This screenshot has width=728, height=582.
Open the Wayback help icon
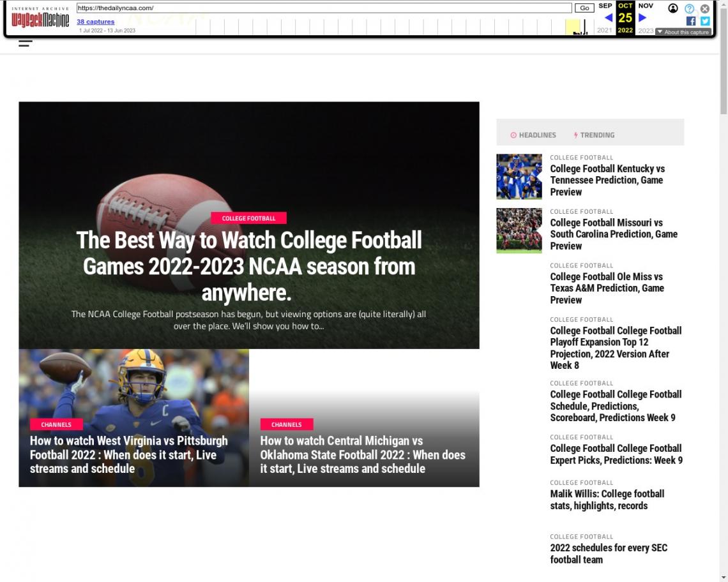690,8
